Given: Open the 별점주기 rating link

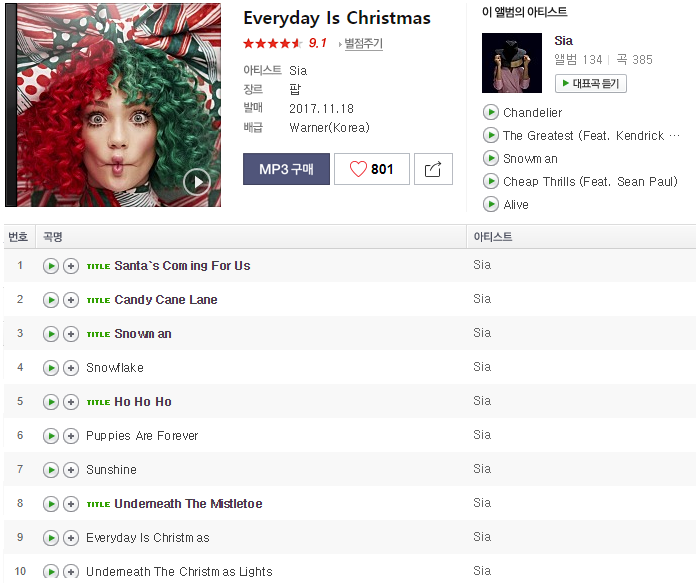Looking at the screenshot, I should pos(364,43).
